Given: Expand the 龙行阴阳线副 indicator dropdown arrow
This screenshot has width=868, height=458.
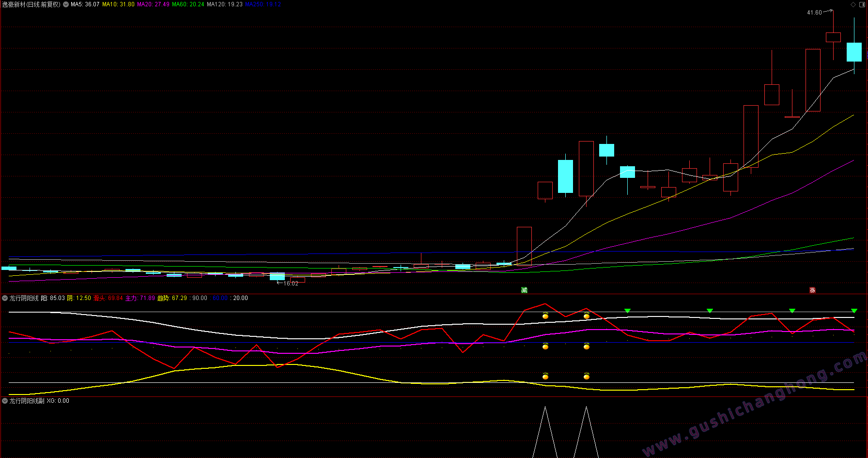Looking at the screenshot, I should pyautogui.click(x=5, y=401).
